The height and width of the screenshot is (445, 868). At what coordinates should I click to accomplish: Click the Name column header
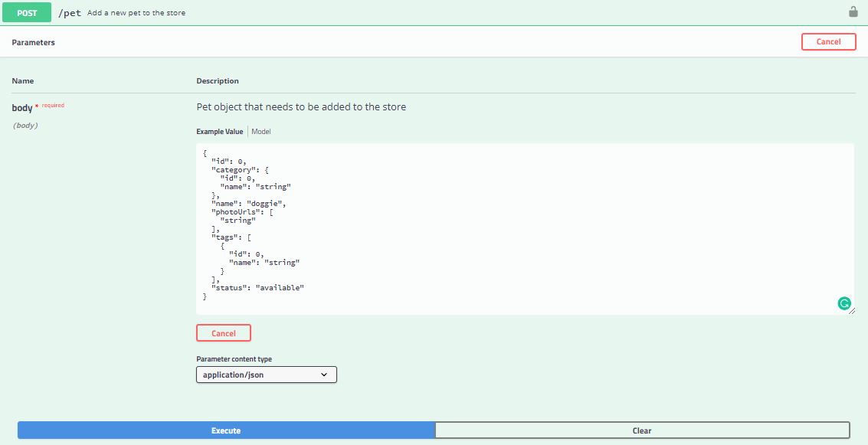(x=23, y=81)
